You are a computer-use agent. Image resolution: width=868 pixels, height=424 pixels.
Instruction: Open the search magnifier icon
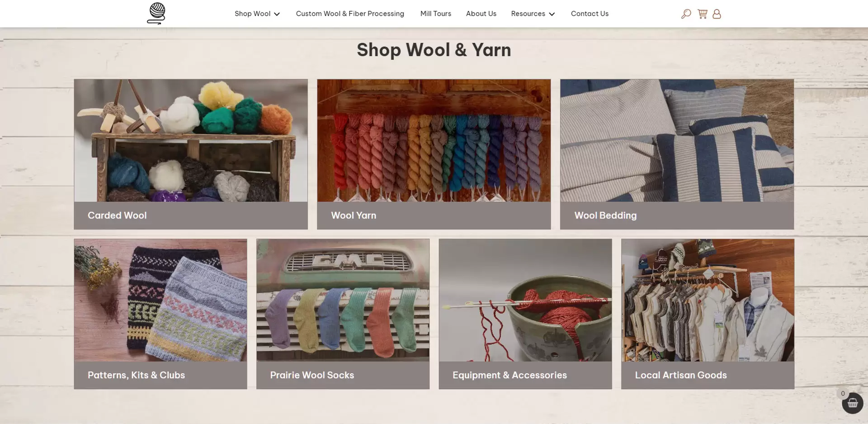(x=686, y=14)
